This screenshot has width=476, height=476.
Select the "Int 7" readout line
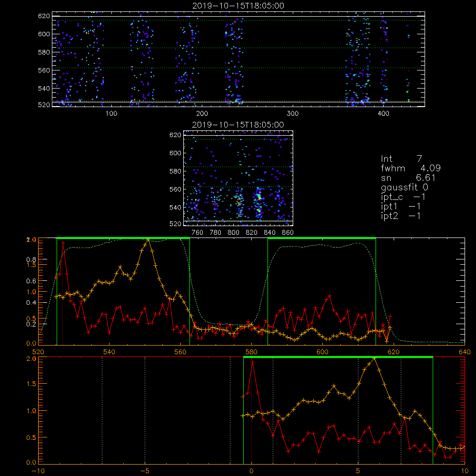point(401,159)
